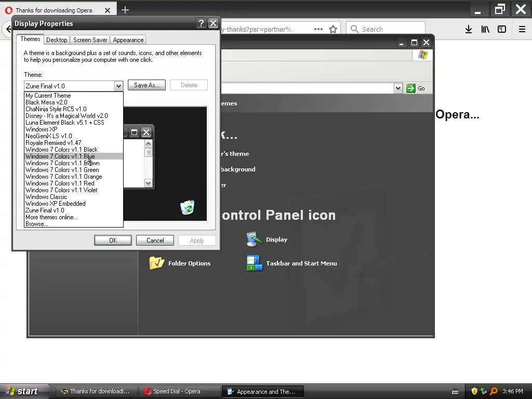The height and width of the screenshot is (399, 532).
Task: Choose Windows 7 Colors v1.1 Violet
Action: [74, 190]
